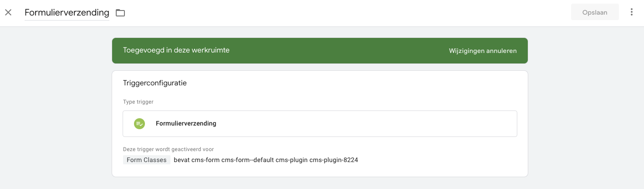Click Wijzigingen annuleren in green banner

[x=483, y=51]
